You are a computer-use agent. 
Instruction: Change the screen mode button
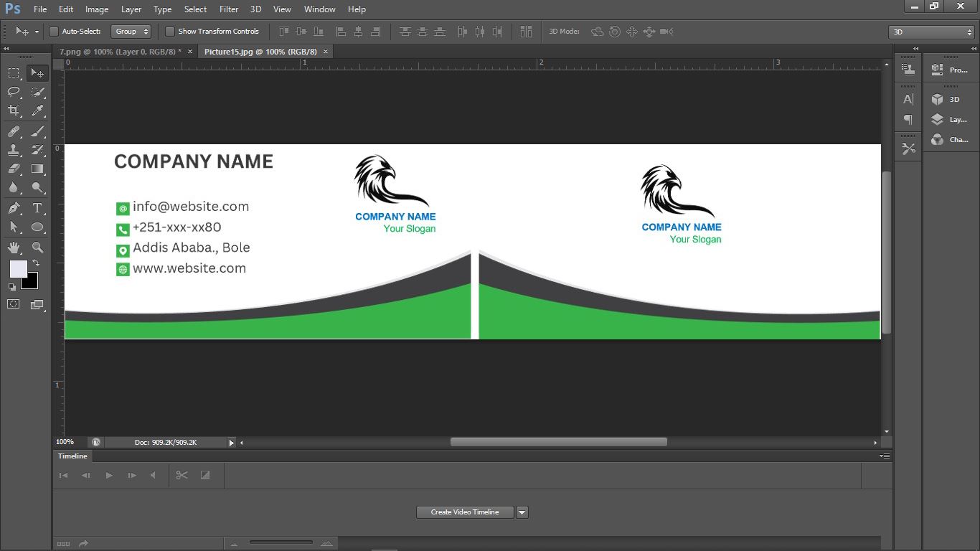[x=37, y=304]
